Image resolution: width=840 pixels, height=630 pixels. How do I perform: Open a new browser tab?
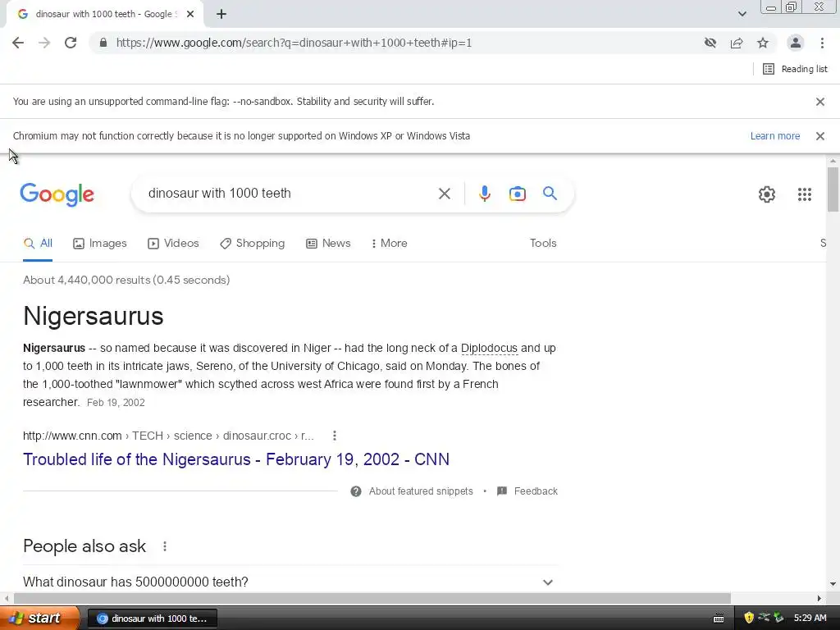(221, 15)
